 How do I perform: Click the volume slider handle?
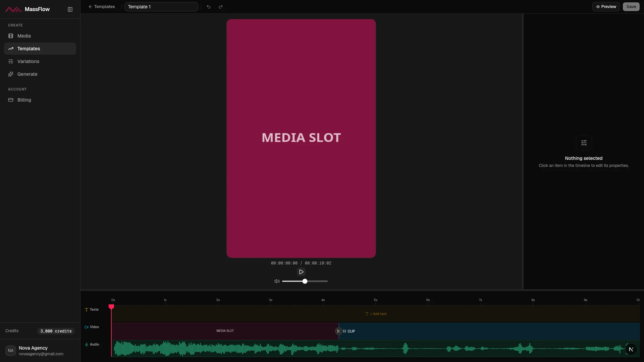click(305, 281)
